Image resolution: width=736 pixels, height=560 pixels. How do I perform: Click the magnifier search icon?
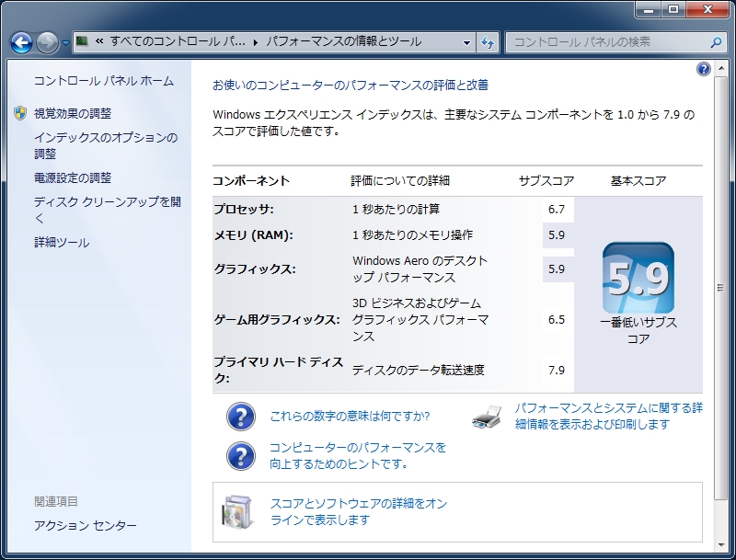coord(716,42)
